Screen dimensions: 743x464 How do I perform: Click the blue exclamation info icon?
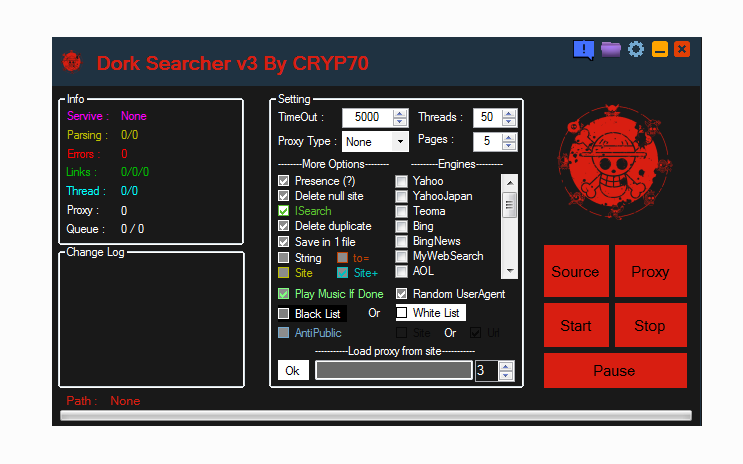[x=584, y=49]
